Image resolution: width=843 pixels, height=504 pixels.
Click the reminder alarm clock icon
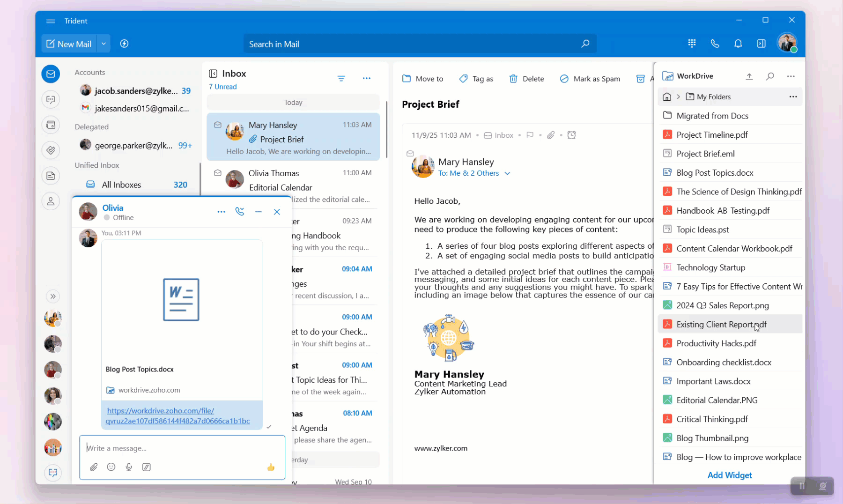[571, 135]
